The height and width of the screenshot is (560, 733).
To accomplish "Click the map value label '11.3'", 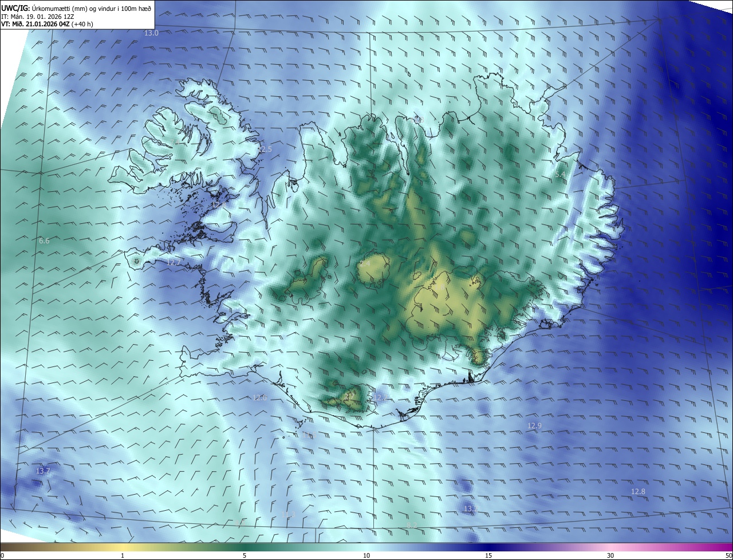I will click(289, 515).
